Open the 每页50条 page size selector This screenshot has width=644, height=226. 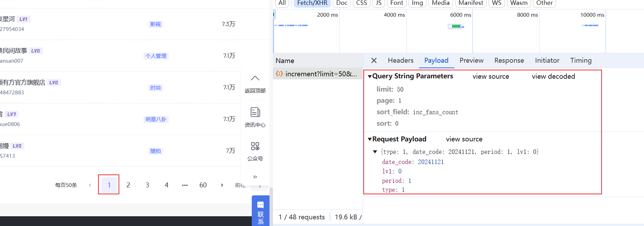pos(66,185)
